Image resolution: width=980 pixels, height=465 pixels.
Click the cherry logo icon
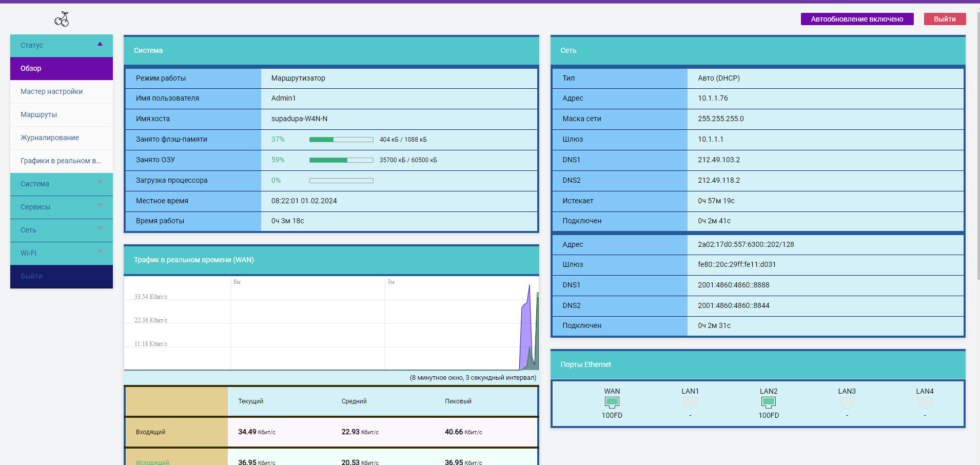(62, 20)
